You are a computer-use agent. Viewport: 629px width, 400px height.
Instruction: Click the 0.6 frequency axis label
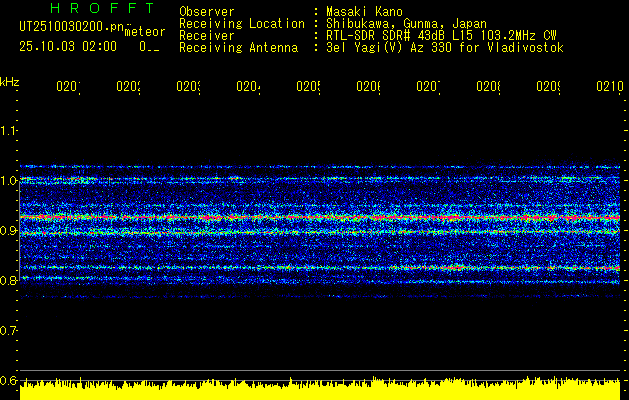(x=8, y=380)
